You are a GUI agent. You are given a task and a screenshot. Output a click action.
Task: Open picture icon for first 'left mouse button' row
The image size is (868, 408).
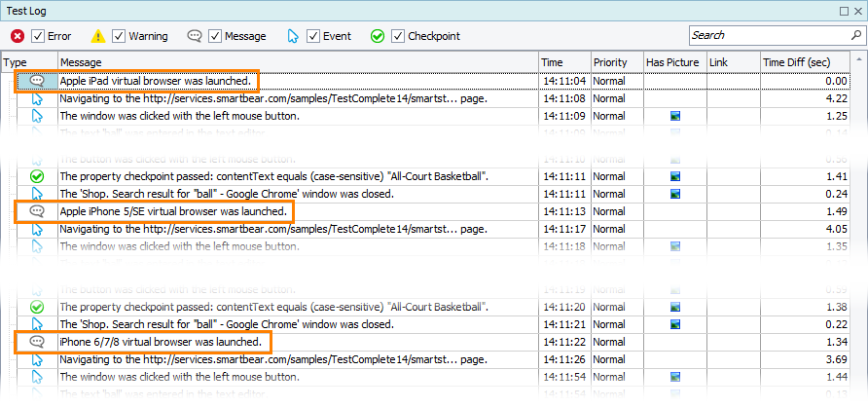tap(675, 116)
